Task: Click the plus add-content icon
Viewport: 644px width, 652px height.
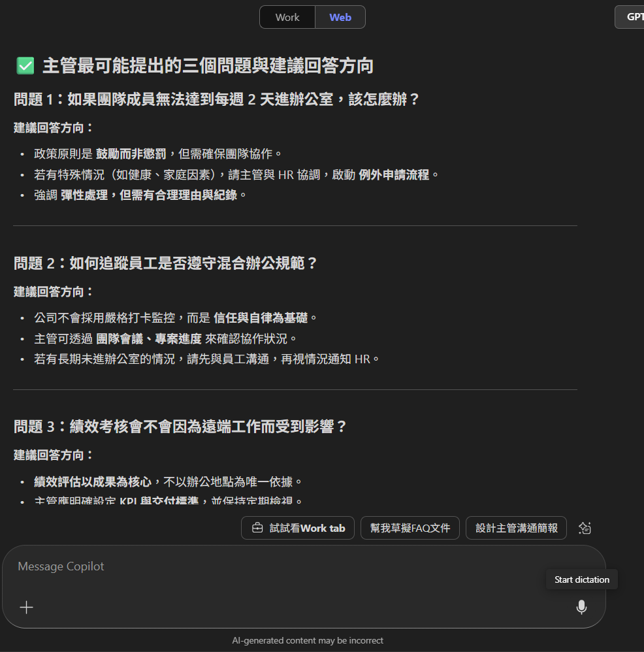Action: point(26,608)
